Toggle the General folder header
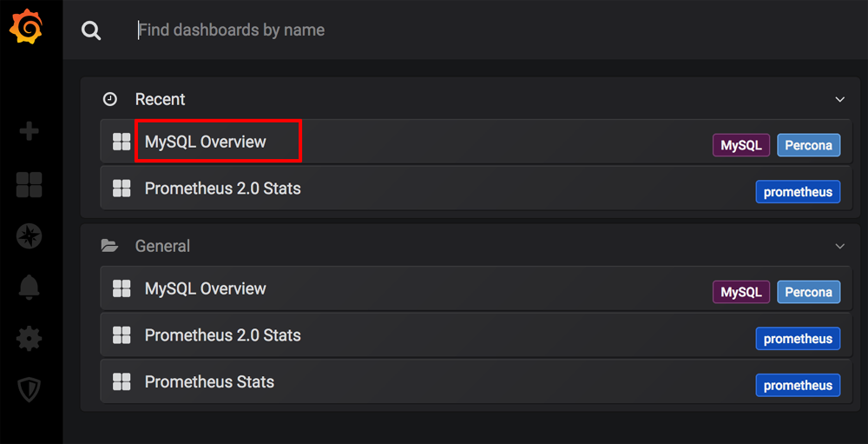The image size is (868, 444). click(x=162, y=246)
